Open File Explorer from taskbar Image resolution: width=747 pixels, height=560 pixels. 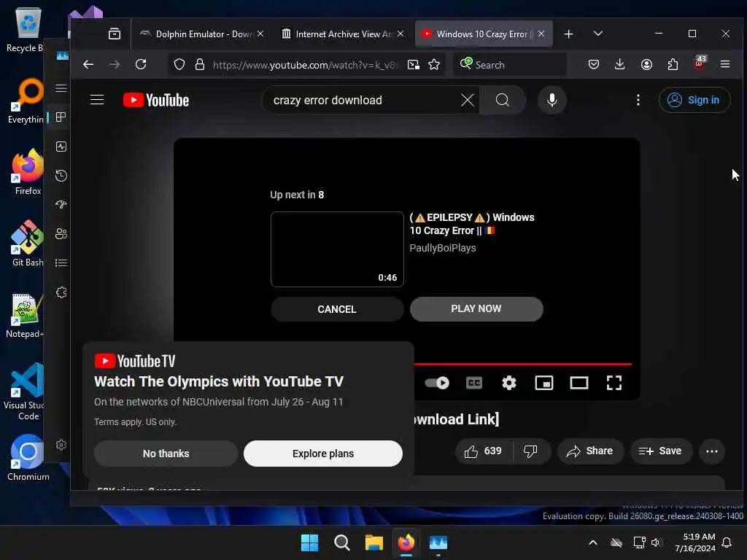(374, 542)
